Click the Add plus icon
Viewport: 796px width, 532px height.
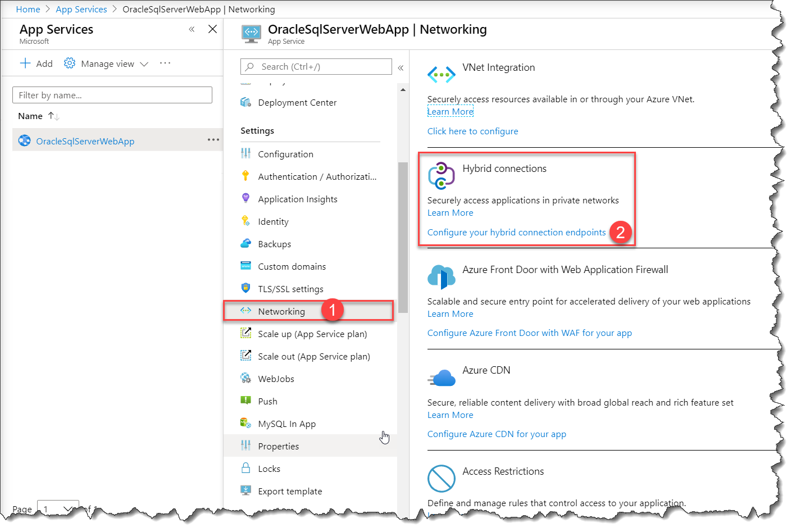point(25,63)
